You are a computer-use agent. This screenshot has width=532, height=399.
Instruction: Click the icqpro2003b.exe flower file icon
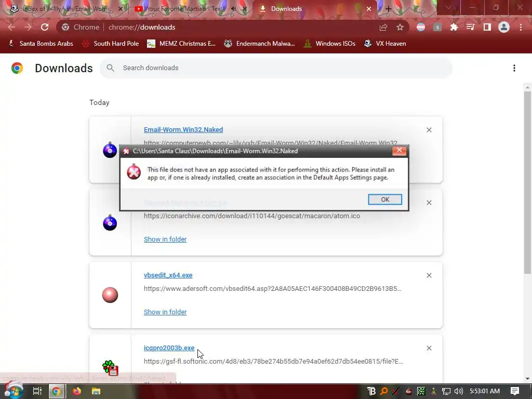[x=110, y=368]
